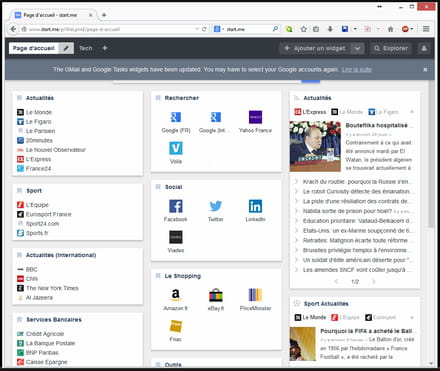The height and width of the screenshot is (371, 440).
Task: Click the search magnifier in browser search box
Action: tap(275, 29)
